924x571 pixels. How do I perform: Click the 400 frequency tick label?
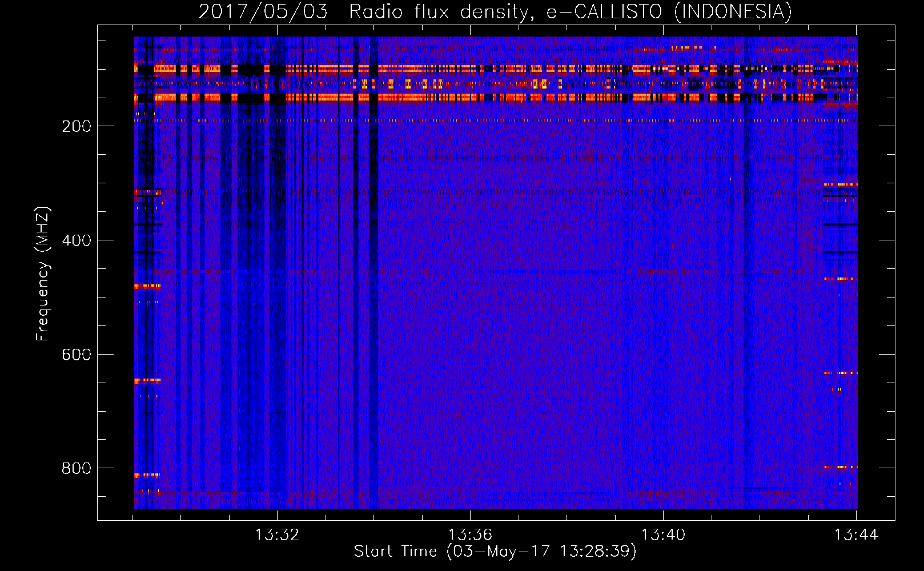77,240
